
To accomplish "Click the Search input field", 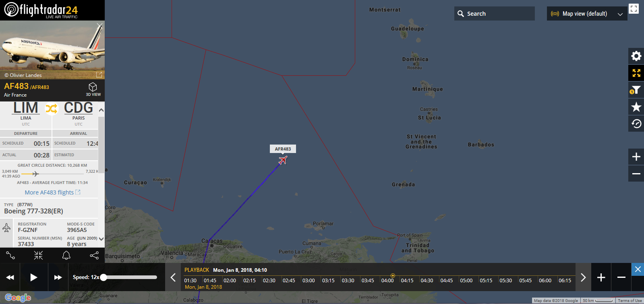I will [495, 14].
